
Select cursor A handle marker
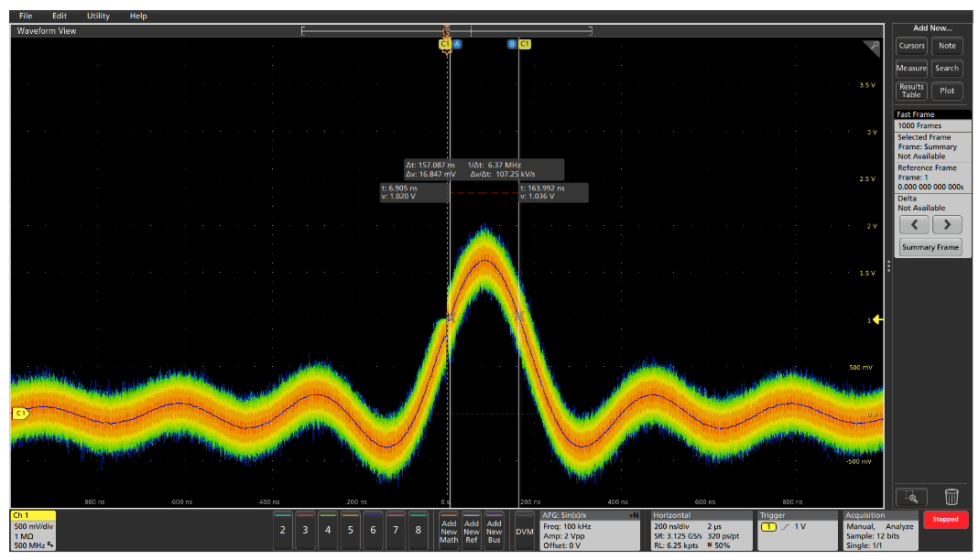click(x=457, y=44)
